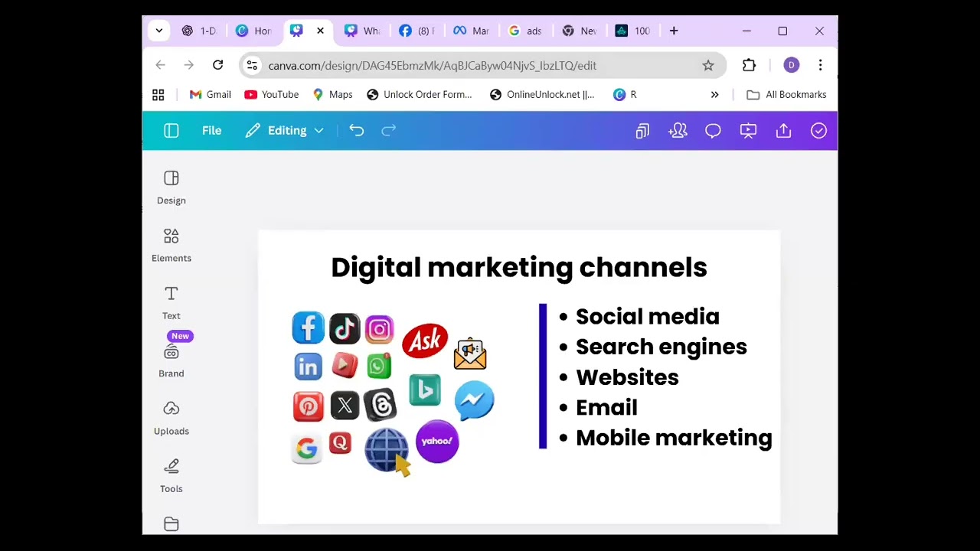Screen dimensions: 980x551
Task: Open the site information icon in address bar
Action: click(x=252, y=65)
